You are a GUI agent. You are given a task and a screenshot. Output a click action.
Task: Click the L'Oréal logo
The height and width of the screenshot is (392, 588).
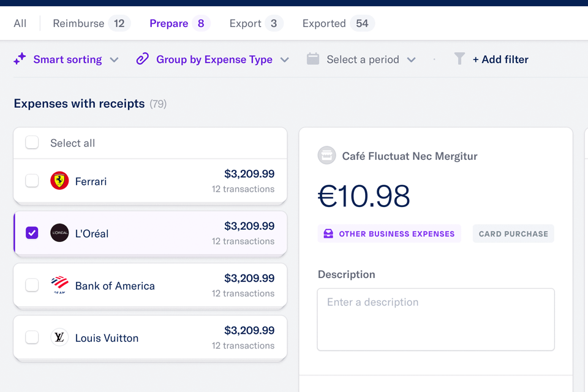[59, 233]
